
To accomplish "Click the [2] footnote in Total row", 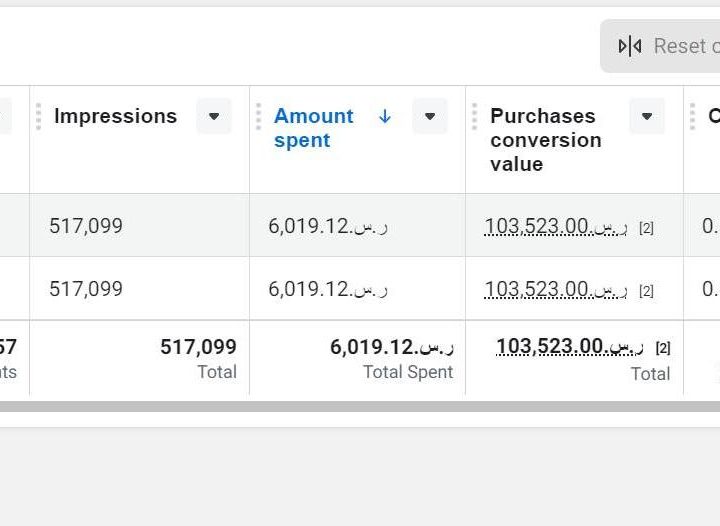I will coord(663,349).
